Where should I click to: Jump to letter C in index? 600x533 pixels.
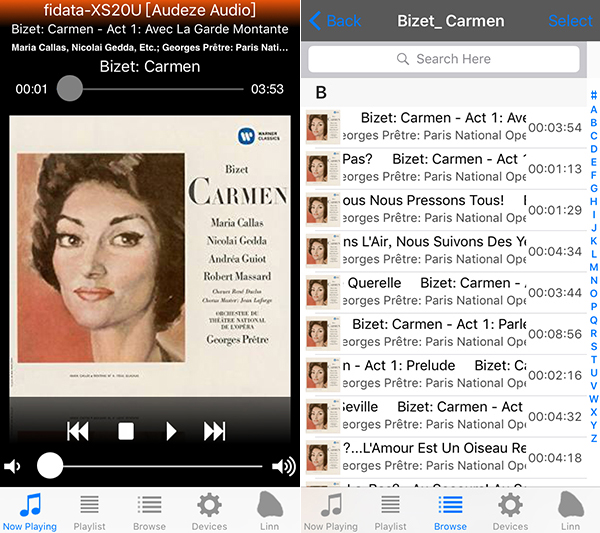[x=593, y=135]
